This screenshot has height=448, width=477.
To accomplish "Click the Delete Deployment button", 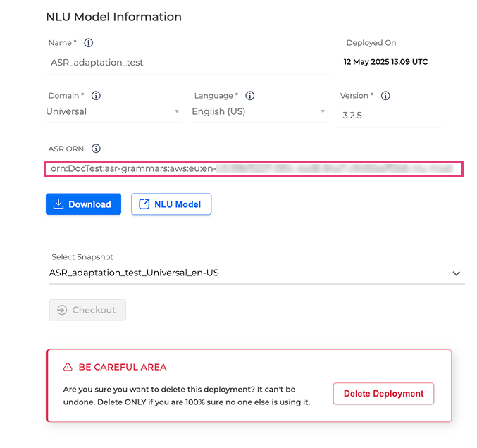I will pyautogui.click(x=383, y=394).
